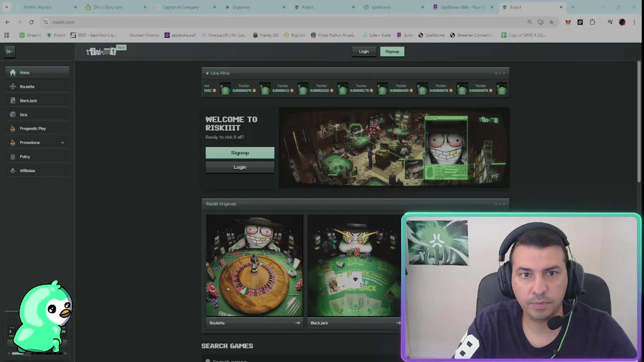Open the Chrome three-dot menu
Screen dimensions: 644x362
[x=634, y=22]
